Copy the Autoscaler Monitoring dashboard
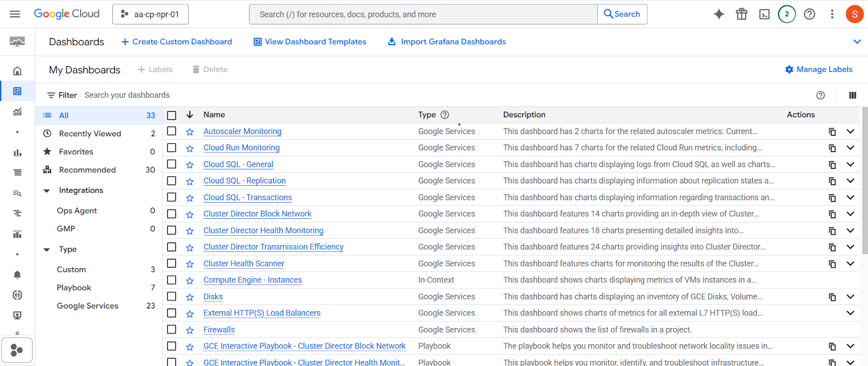 (x=832, y=132)
